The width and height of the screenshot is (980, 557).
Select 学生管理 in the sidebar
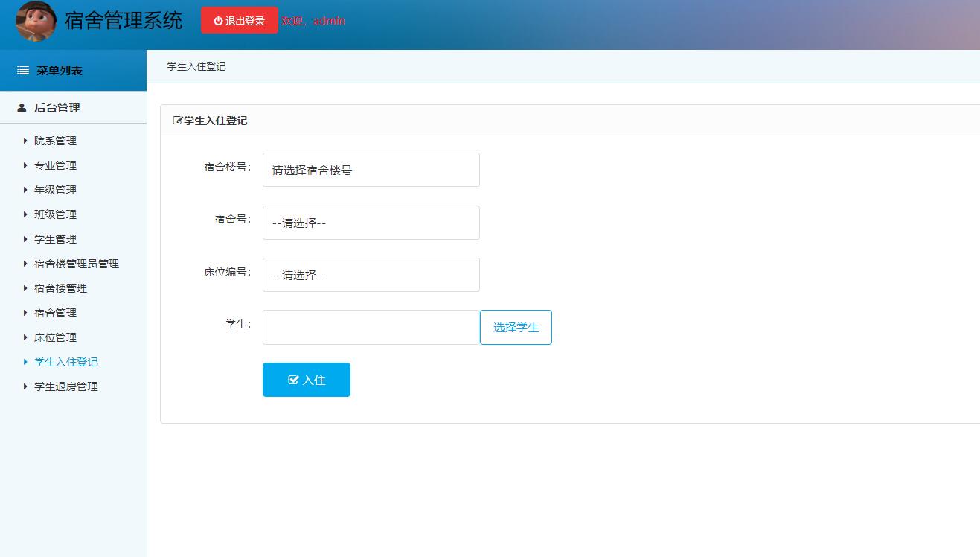click(x=54, y=239)
